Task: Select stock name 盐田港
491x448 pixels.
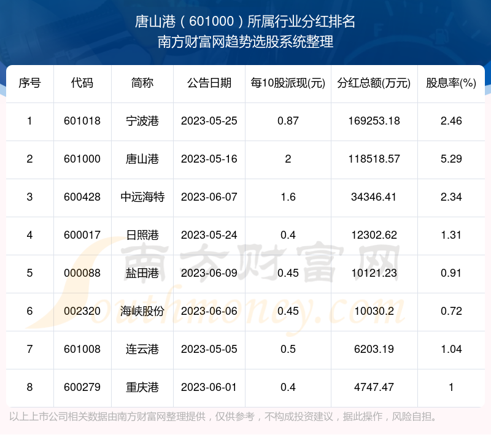Action: 142,273
